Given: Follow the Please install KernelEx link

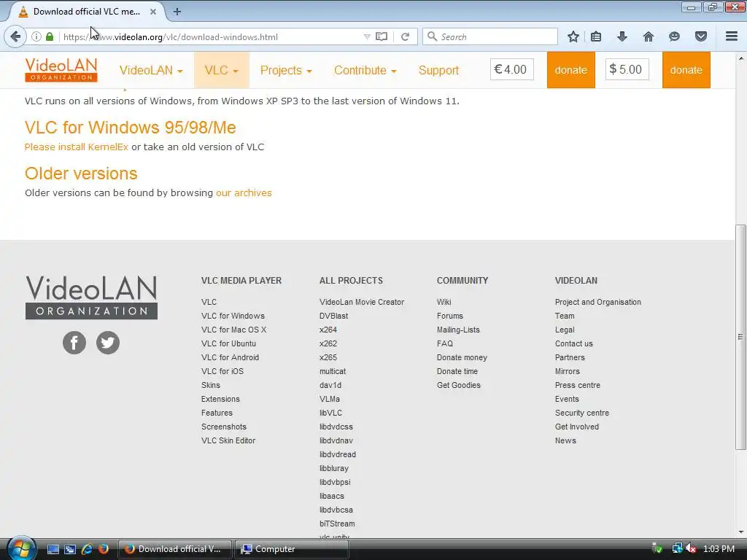Looking at the screenshot, I should point(76,147).
